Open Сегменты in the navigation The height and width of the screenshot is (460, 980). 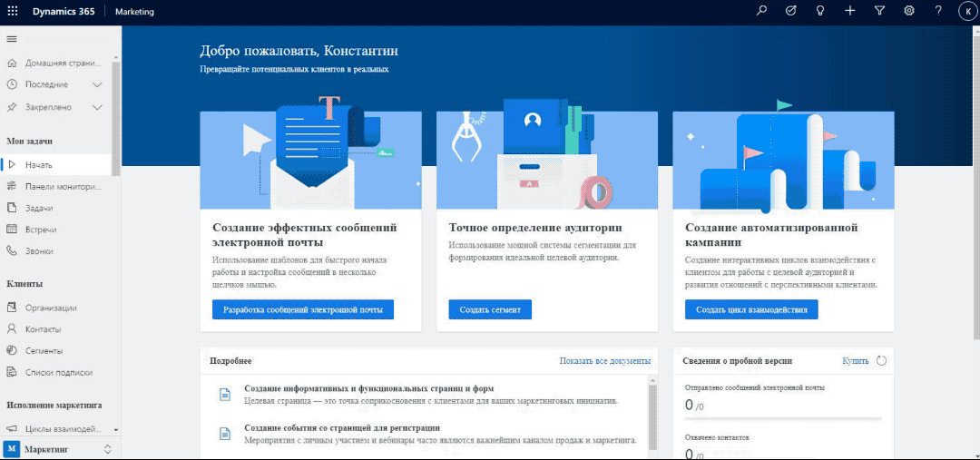44,351
